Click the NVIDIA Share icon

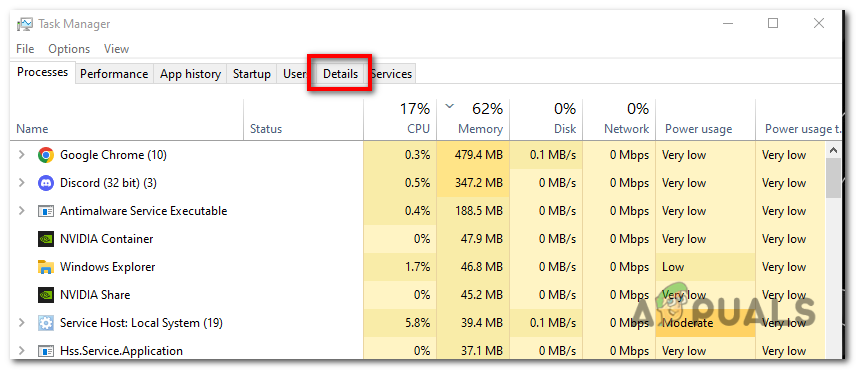pyautogui.click(x=46, y=295)
